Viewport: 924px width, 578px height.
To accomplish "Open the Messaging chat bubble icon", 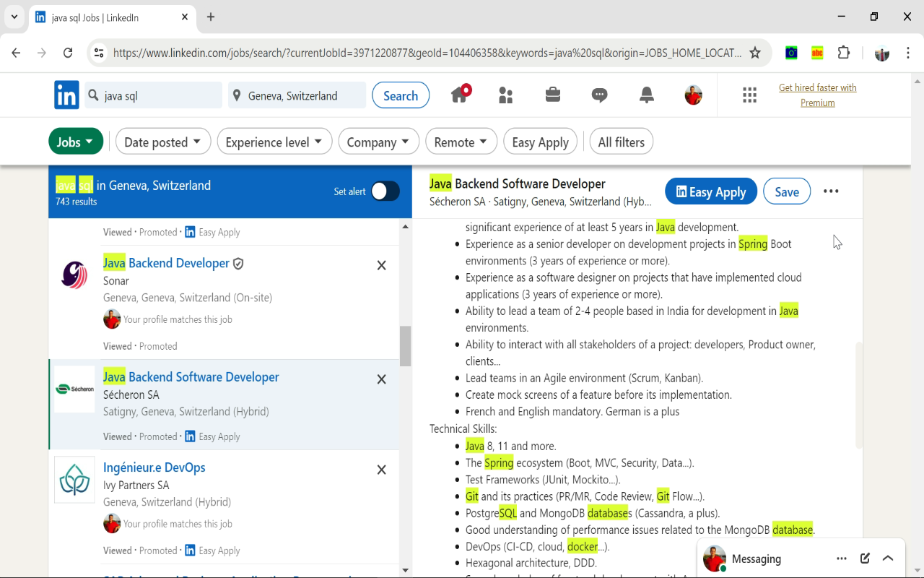I will coord(599,95).
